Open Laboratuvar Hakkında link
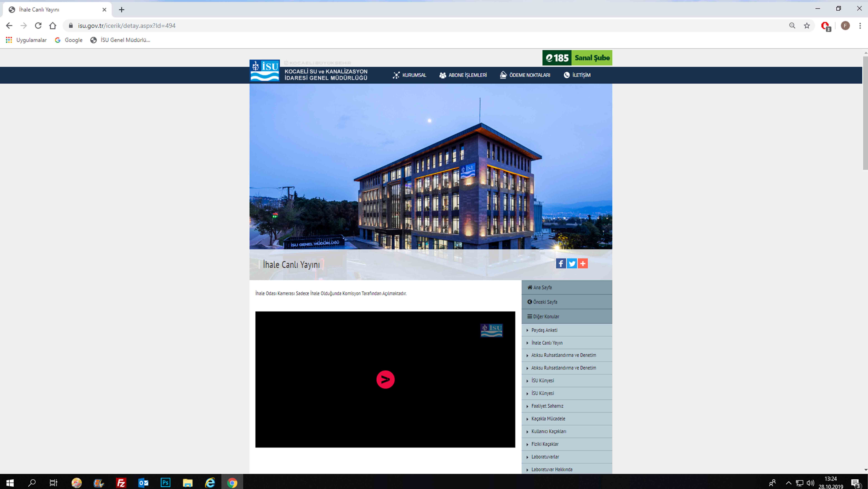The width and height of the screenshot is (868, 489). point(567,469)
